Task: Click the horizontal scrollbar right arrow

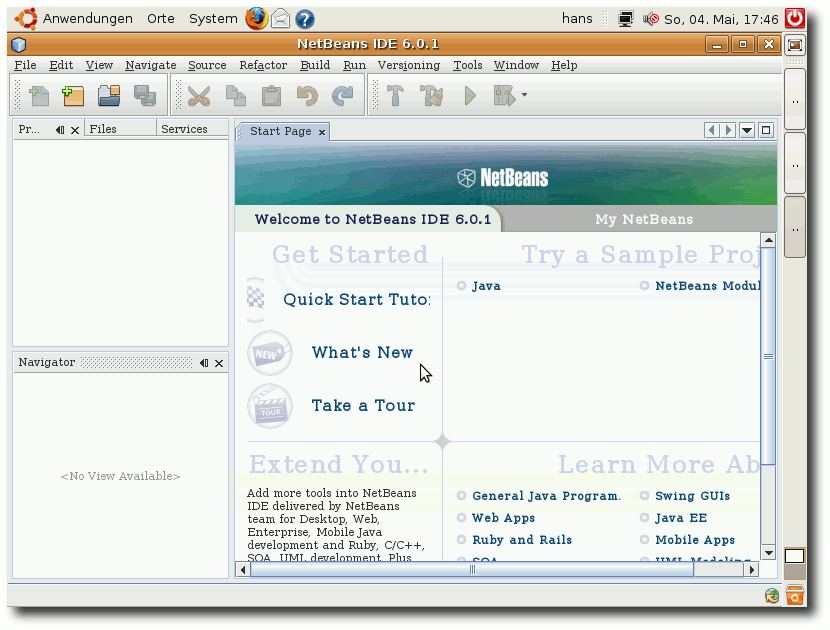Action: tap(751, 570)
